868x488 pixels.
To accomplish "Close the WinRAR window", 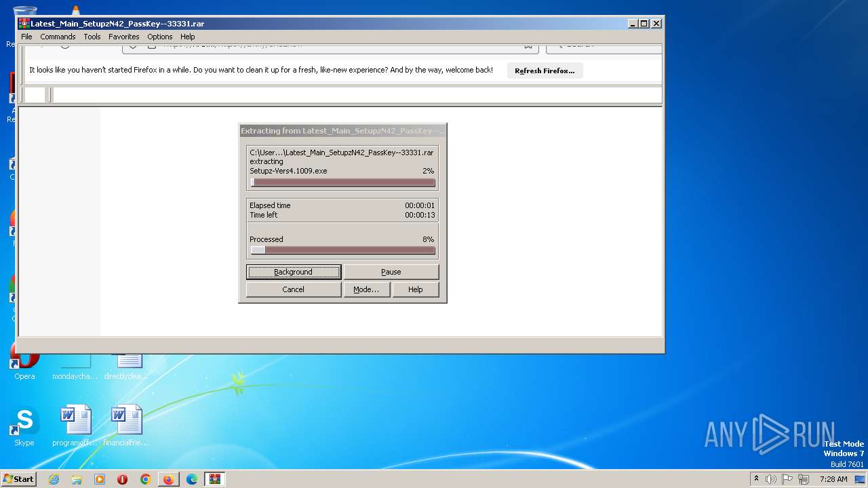I will point(656,23).
